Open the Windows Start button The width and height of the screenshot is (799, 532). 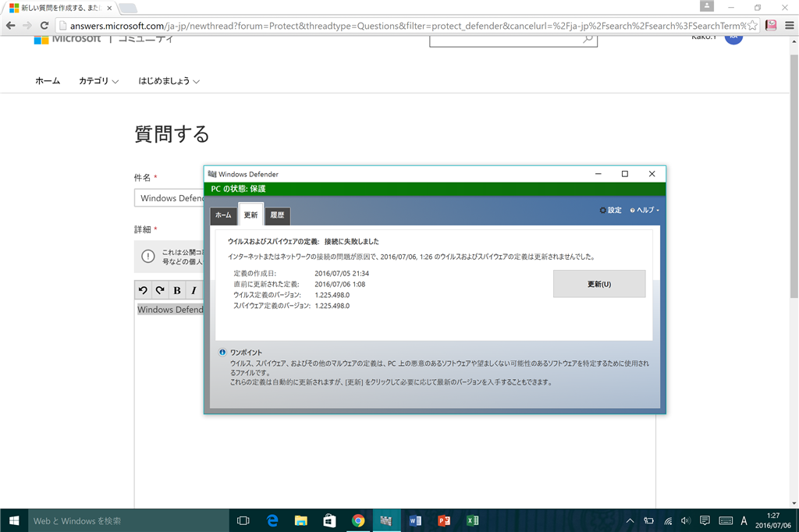point(14,520)
